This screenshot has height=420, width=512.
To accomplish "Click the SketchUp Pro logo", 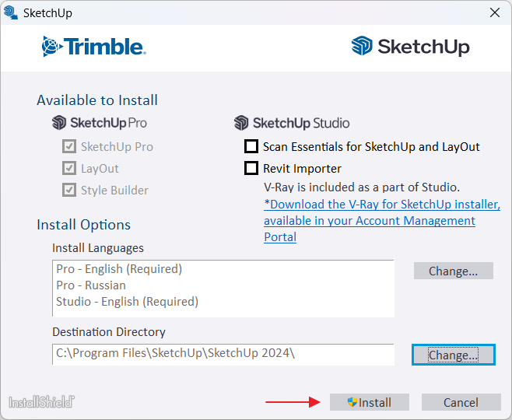I will [100, 123].
